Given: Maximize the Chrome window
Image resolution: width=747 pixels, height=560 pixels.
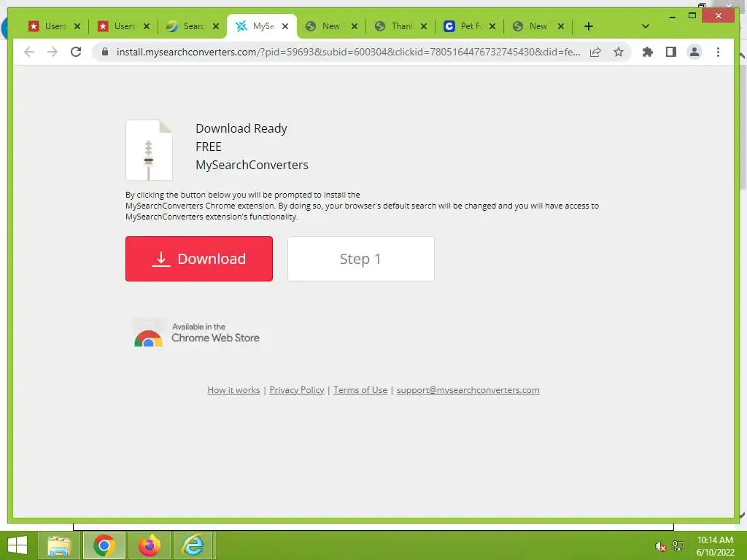Looking at the screenshot, I should pos(692,16).
